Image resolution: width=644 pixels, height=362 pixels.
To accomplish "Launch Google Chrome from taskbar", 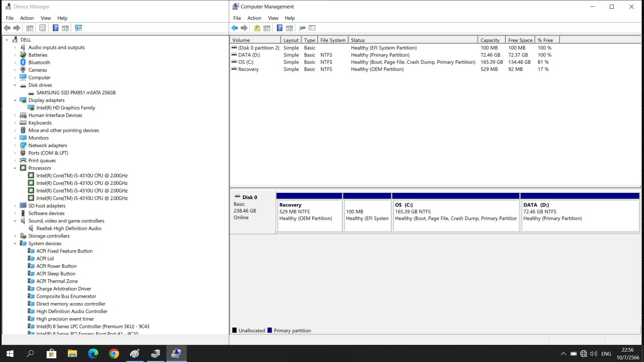I will pyautogui.click(x=114, y=354).
